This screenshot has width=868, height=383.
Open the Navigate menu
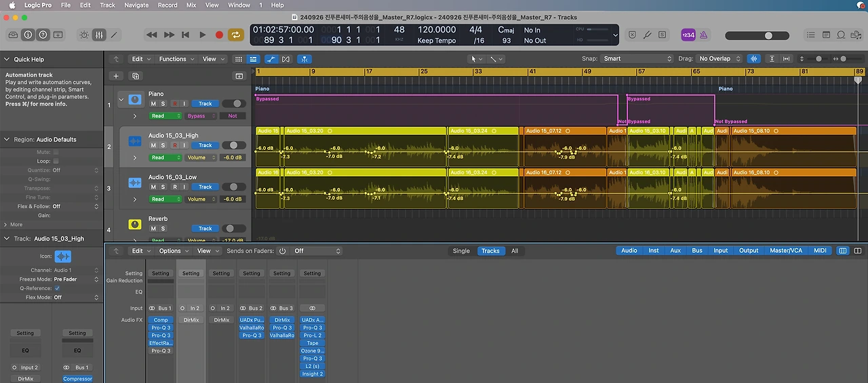[136, 5]
